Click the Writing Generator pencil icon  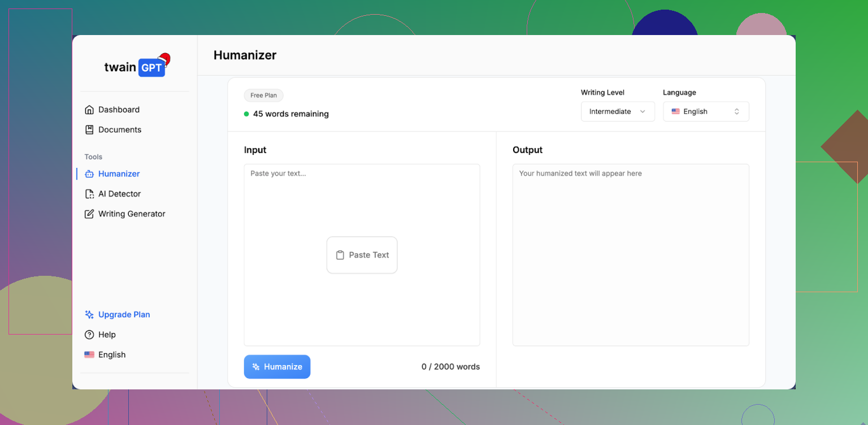(89, 214)
